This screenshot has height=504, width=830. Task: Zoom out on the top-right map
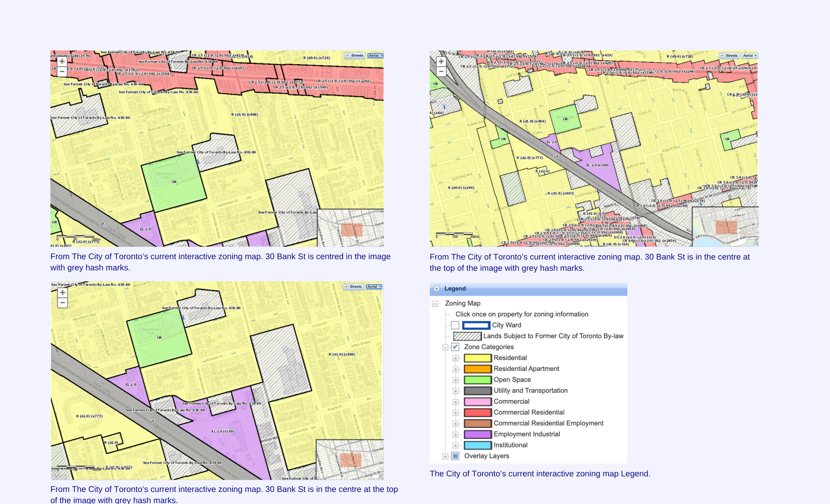tap(441, 71)
